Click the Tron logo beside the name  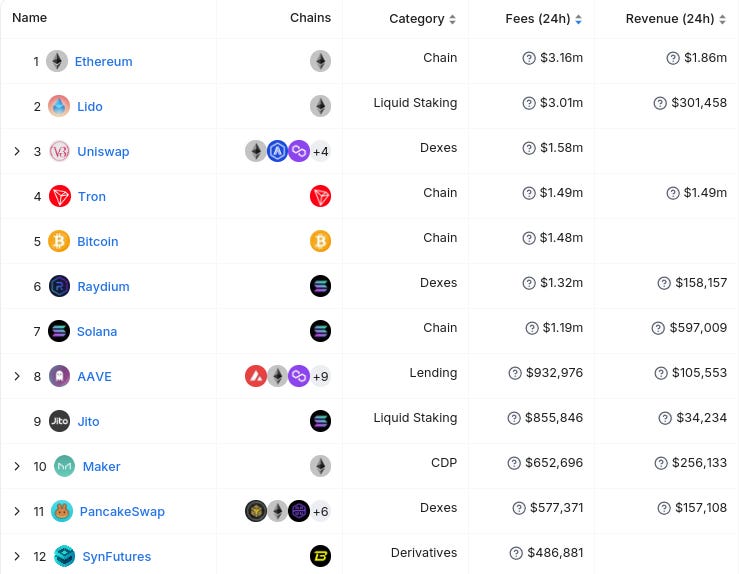click(60, 196)
